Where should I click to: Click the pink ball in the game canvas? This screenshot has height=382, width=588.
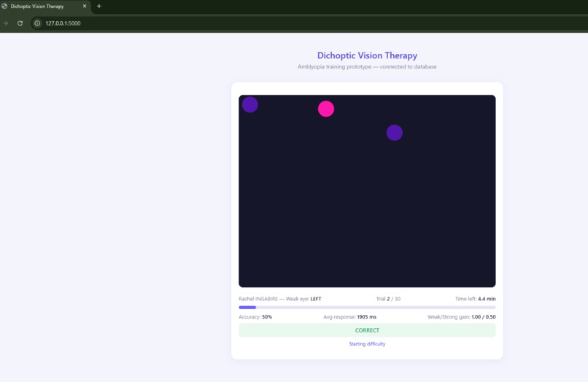[326, 109]
